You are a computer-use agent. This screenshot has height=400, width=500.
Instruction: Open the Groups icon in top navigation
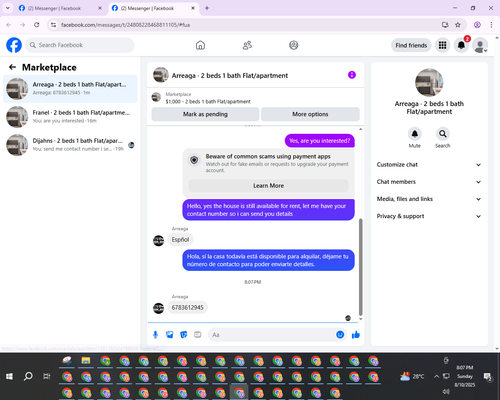(293, 45)
